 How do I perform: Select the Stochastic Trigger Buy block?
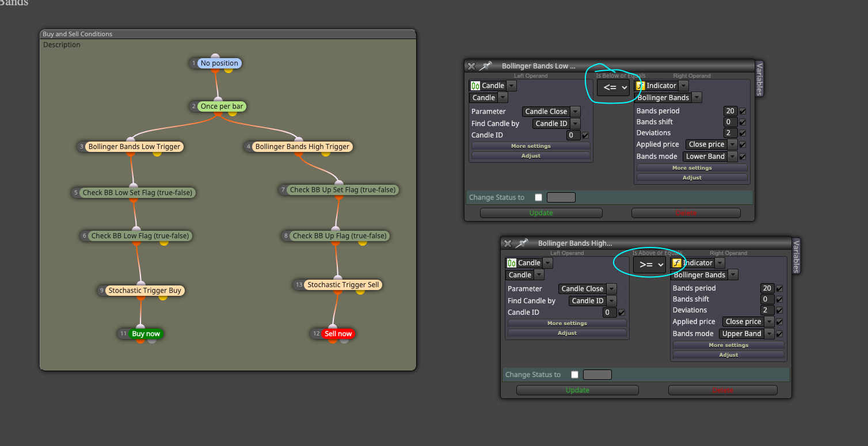145,291
